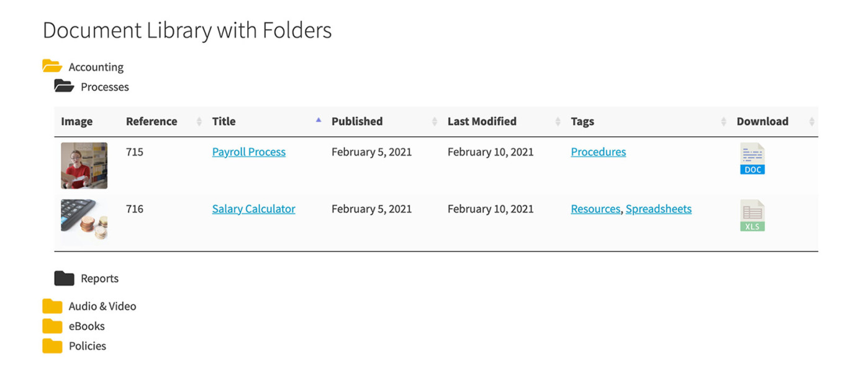Open the Policies folder icon
The image size is (868, 377).
coord(52,345)
